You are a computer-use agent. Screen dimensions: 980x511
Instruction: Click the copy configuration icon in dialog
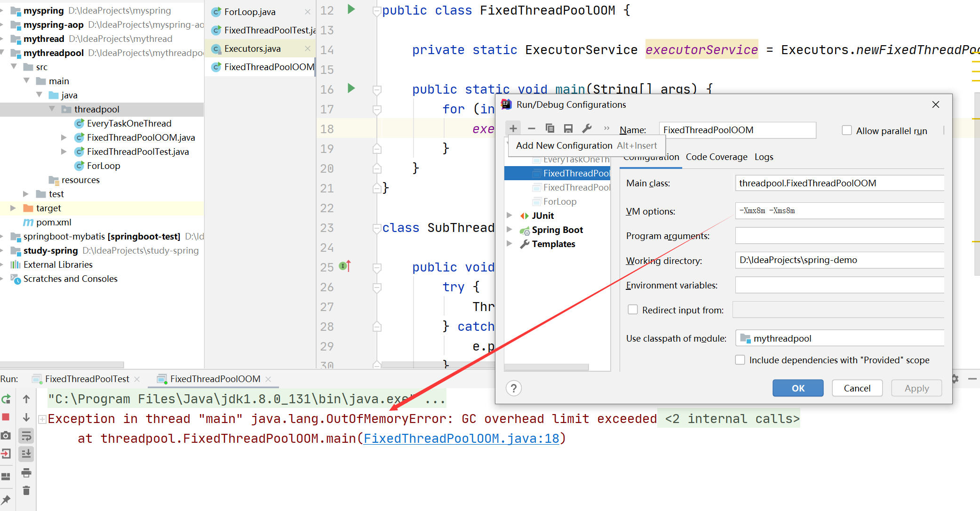tap(550, 128)
